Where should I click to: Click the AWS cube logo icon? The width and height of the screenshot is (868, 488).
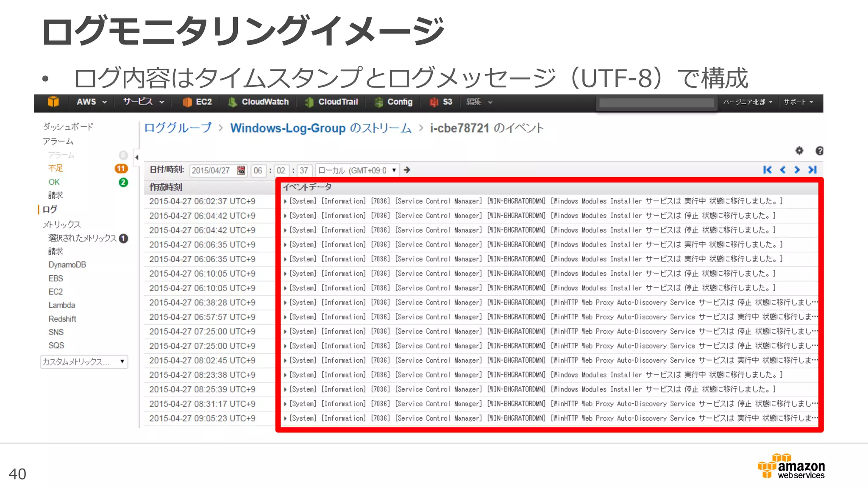pyautogui.click(x=53, y=102)
